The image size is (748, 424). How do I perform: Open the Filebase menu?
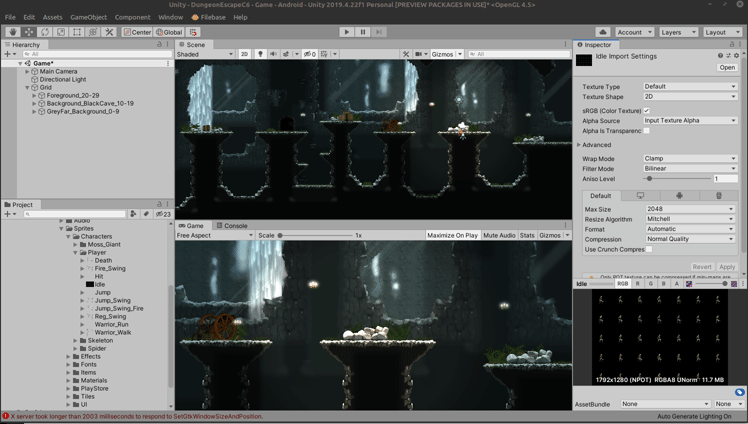click(208, 17)
